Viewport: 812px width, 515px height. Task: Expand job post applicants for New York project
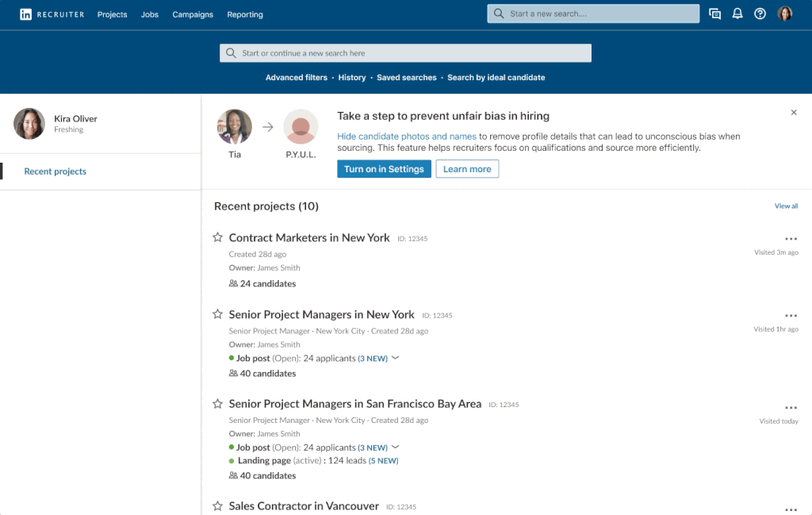(396, 358)
